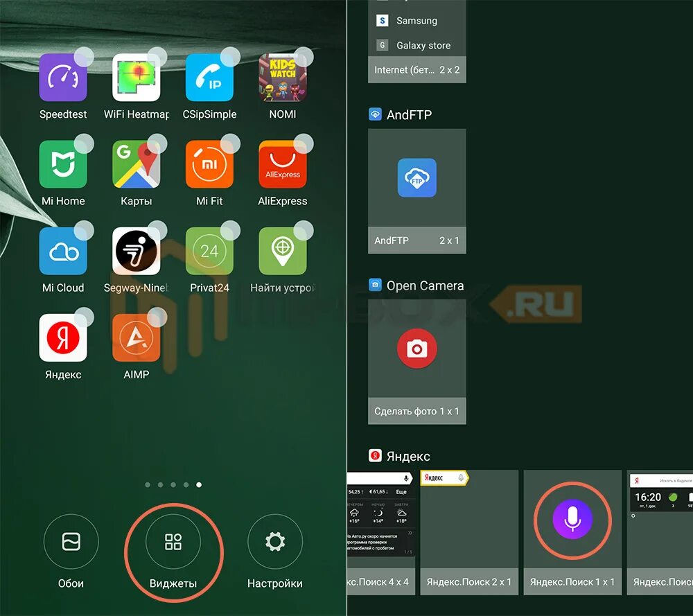The image size is (693, 616).
Task: Select the Яндекс.Поиск clock widget showing 16:20
Action: pos(660,532)
